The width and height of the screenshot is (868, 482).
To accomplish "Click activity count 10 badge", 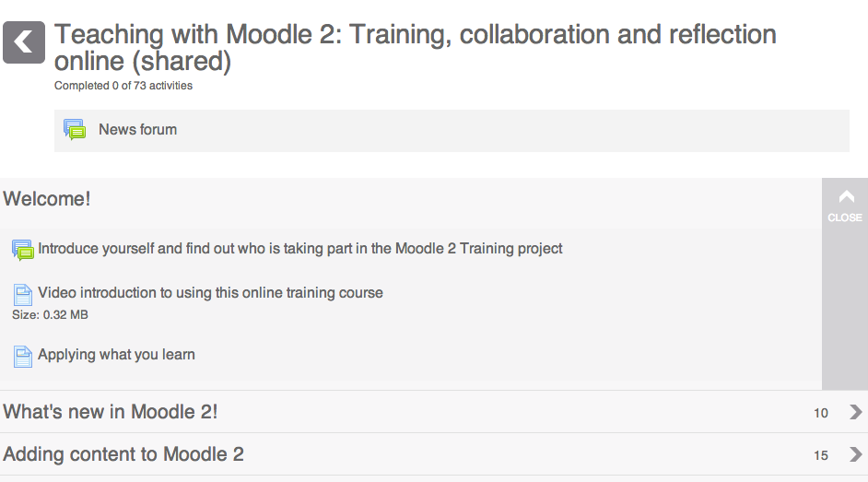I will click(x=821, y=413).
